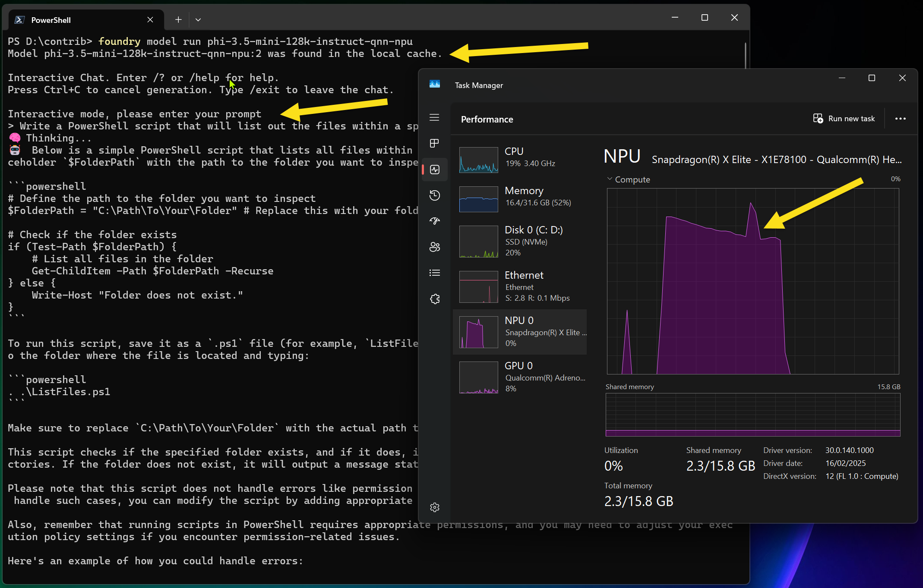Open the Users view in Task Manager
923x588 pixels.
pyautogui.click(x=434, y=247)
